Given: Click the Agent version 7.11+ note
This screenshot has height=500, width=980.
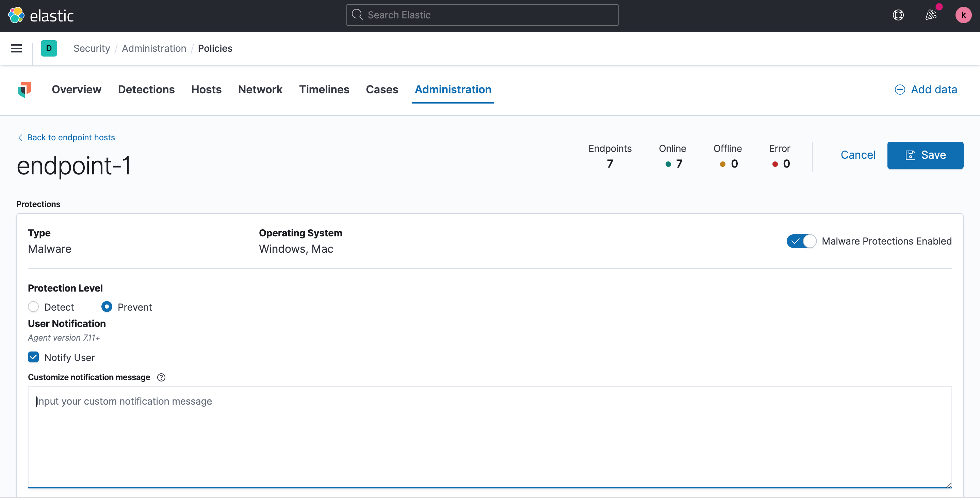Looking at the screenshot, I should (64, 338).
